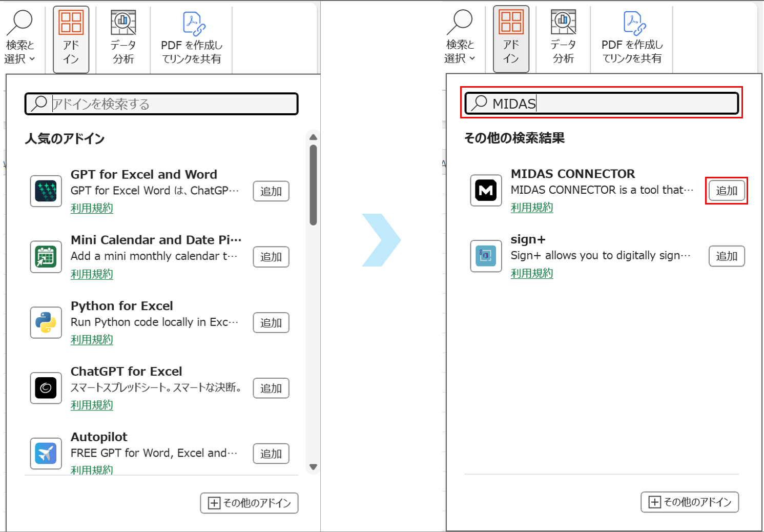Focus the アドインを検索する search field
Image resolution: width=764 pixels, height=532 pixels.
[x=161, y=104]
